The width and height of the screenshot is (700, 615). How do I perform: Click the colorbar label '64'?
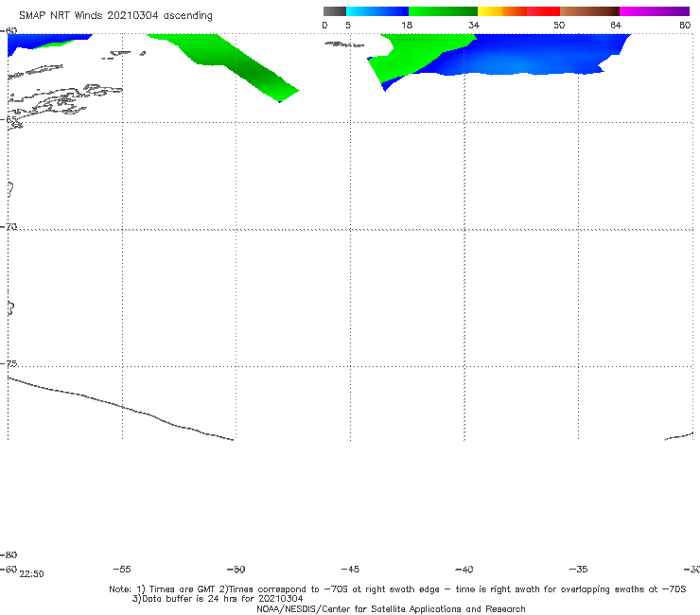point(616,26)
